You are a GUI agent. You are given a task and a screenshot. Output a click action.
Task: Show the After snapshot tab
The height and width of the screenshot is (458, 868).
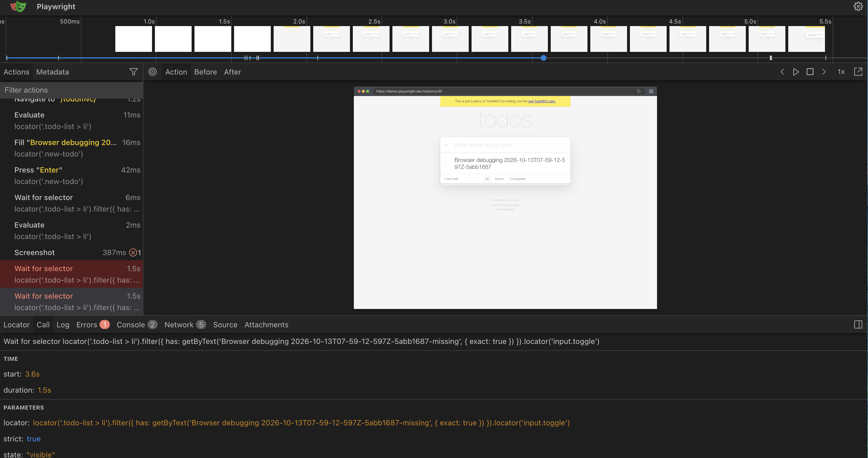click(x=233, y=72)
